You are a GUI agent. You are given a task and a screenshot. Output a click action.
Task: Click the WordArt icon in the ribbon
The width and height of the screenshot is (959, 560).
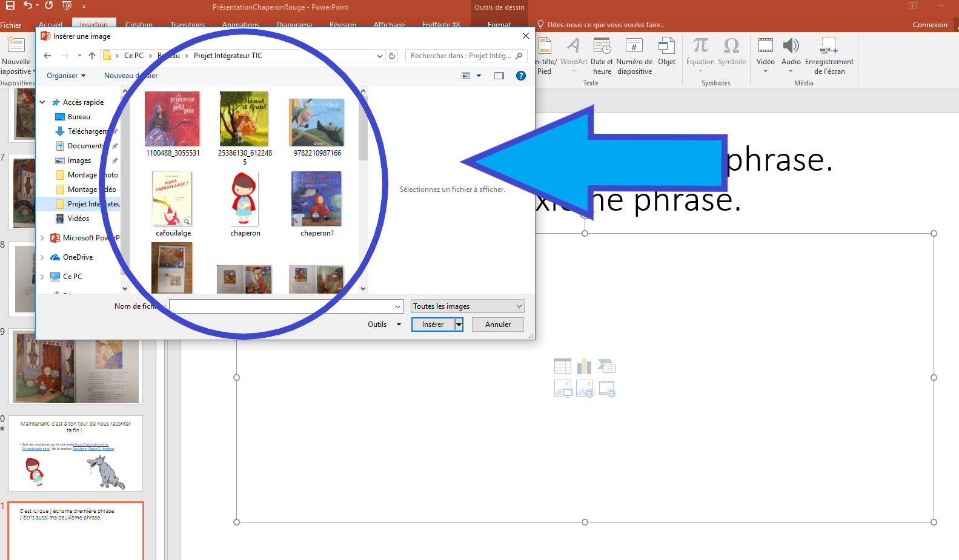pyautogui.click(x=573, y=53)
